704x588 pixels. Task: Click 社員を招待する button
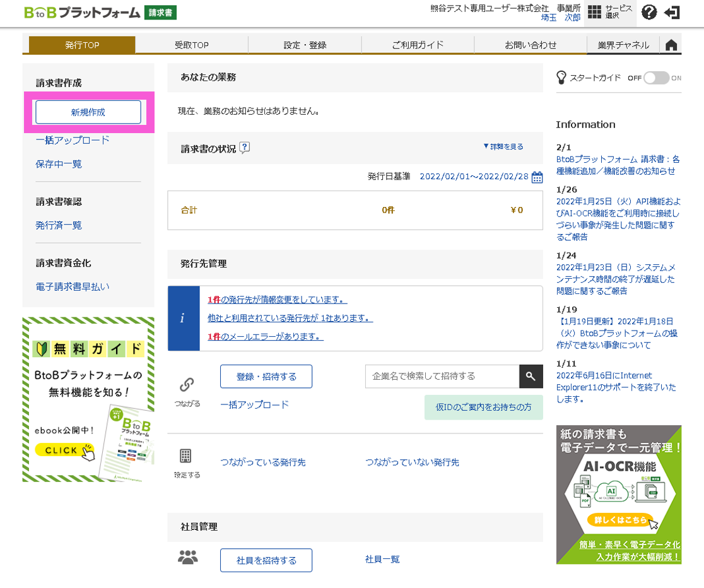[x=266, y=560]
